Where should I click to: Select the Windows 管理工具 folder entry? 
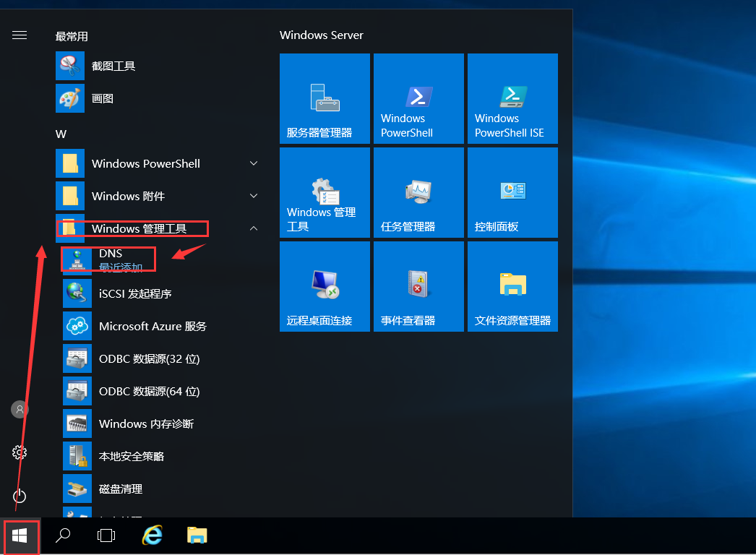click(x=159, y=228)
